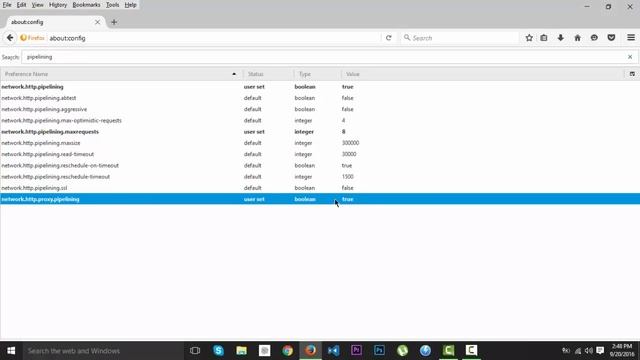Switch to Firefox on the taskbar
Screen dimensions: 640x360
click(x=311, y=351)
